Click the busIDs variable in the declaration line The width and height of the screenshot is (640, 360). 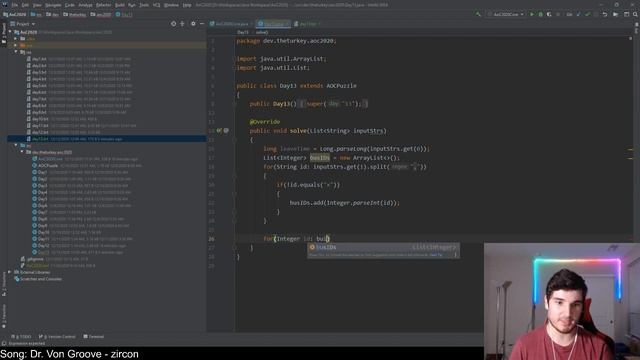320,158
